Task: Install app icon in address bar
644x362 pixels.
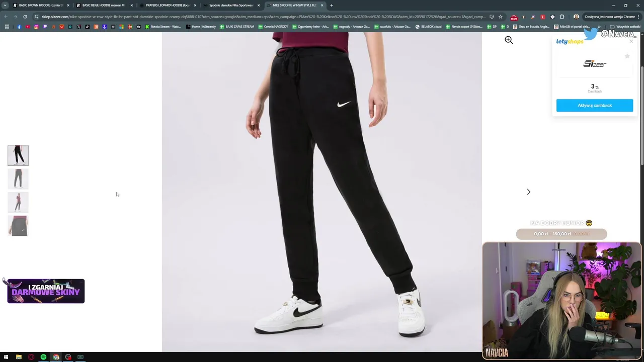Action: tap(492, 17)
